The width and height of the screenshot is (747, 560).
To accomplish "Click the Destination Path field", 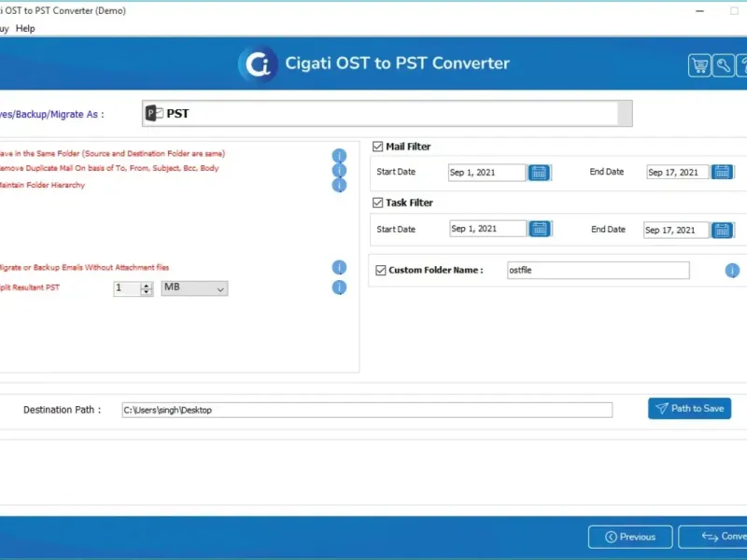I will pyautogui.click(x=367, y=410).
